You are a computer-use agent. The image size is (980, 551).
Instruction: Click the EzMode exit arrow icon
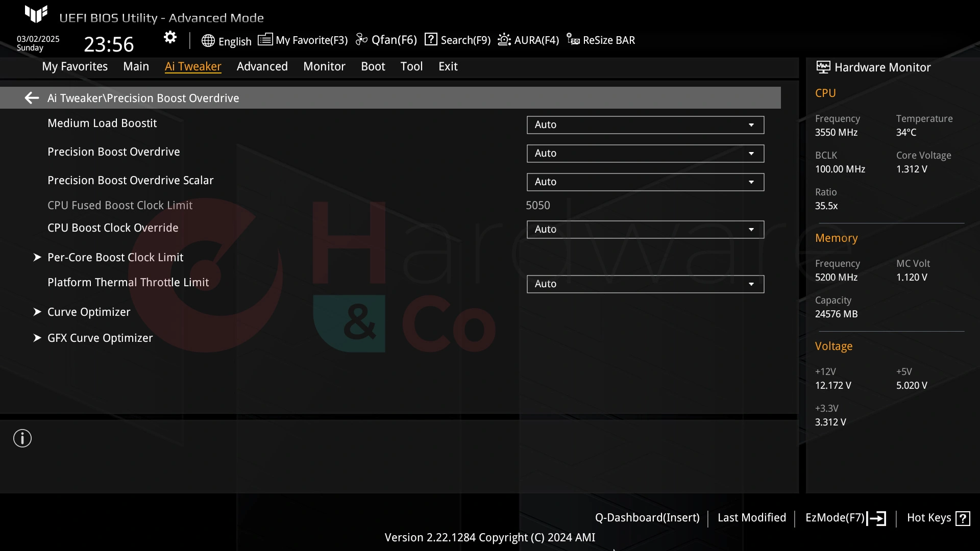[876, 518]
